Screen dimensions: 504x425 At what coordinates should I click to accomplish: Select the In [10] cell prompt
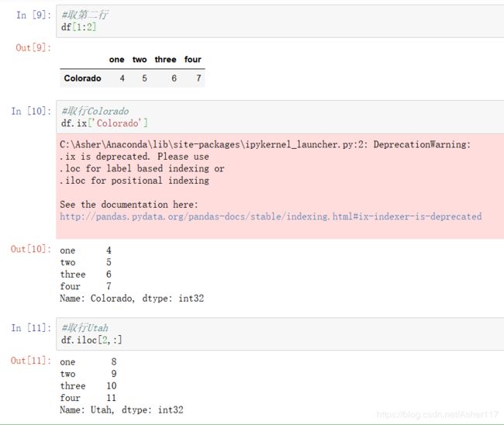(x=31, y=111)
